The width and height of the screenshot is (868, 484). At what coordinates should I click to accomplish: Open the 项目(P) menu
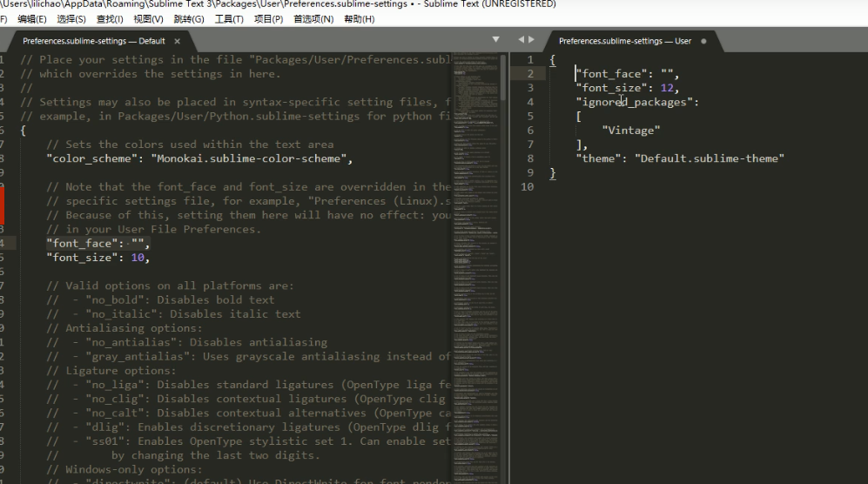(x=268, y=19)
